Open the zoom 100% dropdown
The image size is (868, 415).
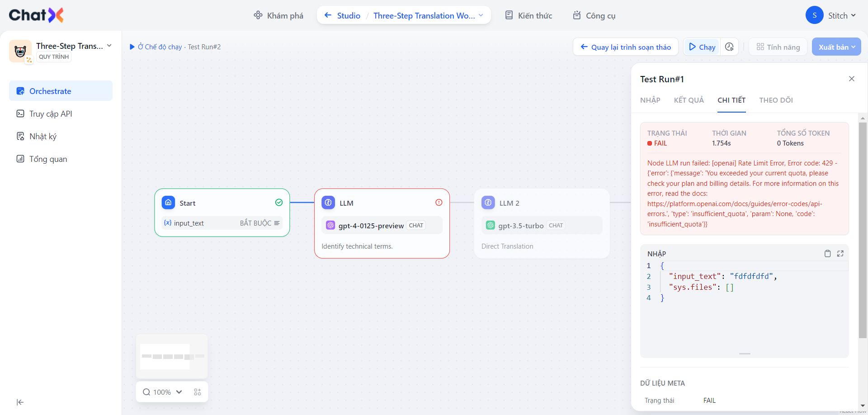click(163, 392)
